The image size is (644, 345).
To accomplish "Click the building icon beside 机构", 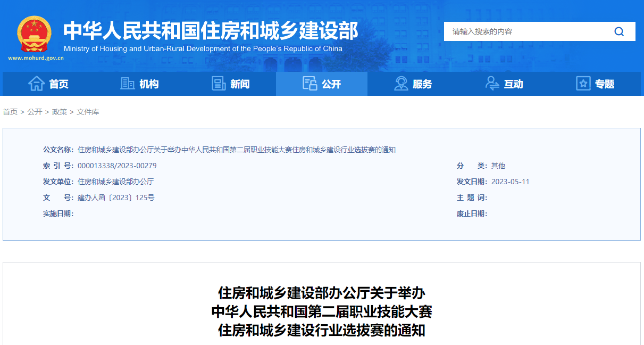I will [128, 84].
